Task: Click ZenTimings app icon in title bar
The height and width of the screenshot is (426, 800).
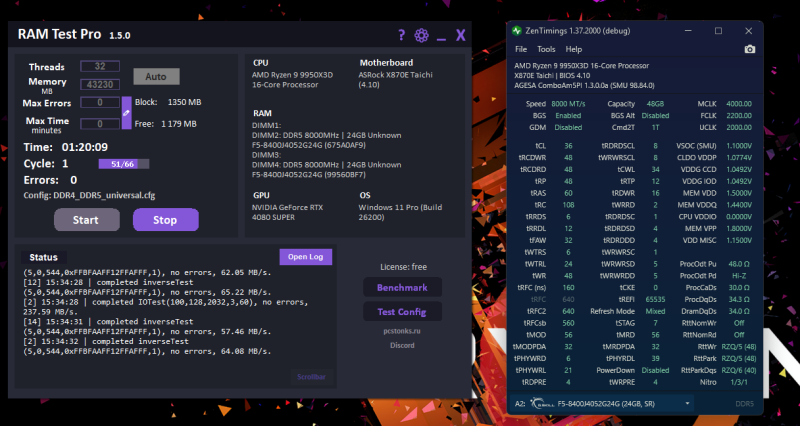Action: tap(517, 31)
